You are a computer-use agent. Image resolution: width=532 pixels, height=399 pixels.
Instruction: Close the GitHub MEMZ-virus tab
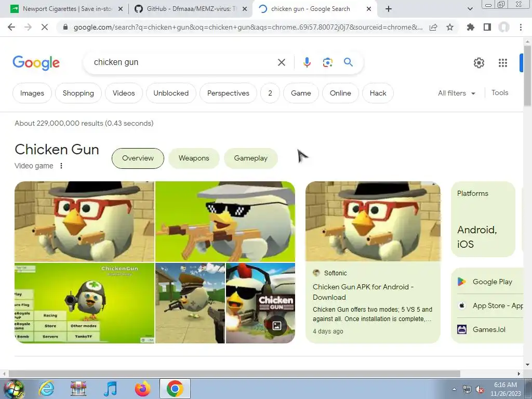point(245,9)
